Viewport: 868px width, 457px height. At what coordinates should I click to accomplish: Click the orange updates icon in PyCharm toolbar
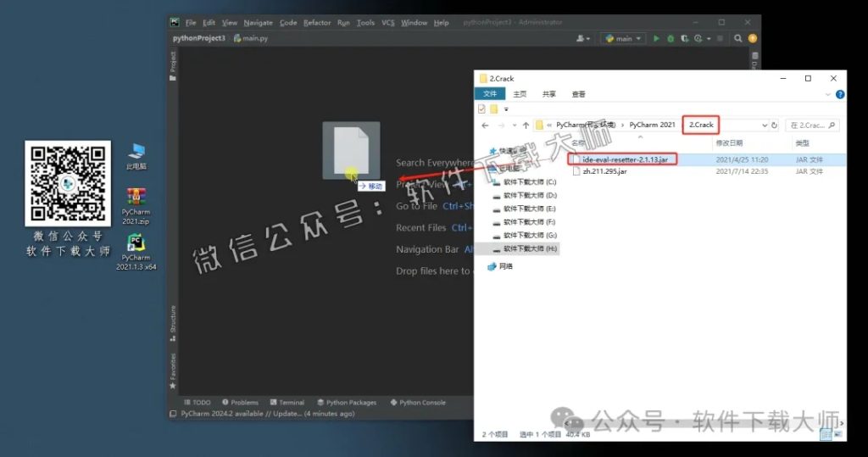pyautogui.click(x=753, y=38)
